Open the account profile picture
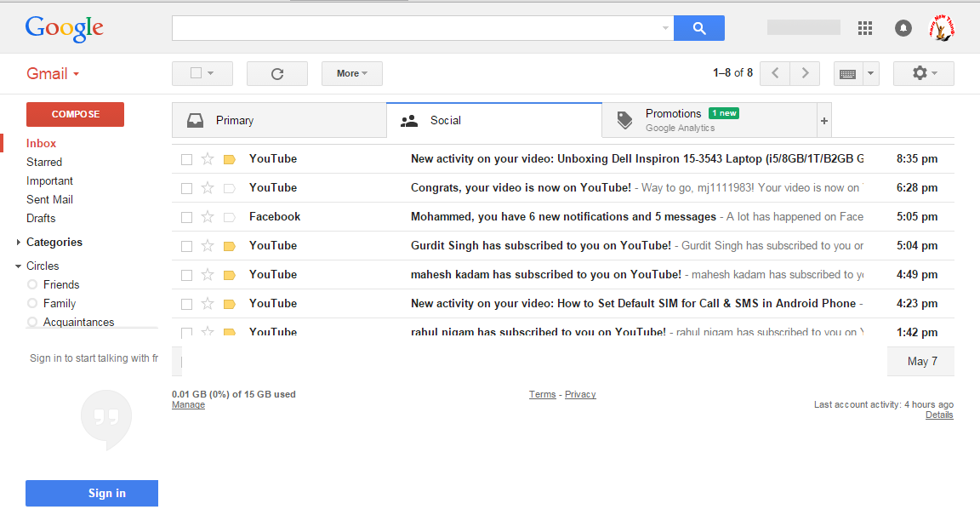Image resolution: width=980 pixels, height=515 pixels. [942, 28]
